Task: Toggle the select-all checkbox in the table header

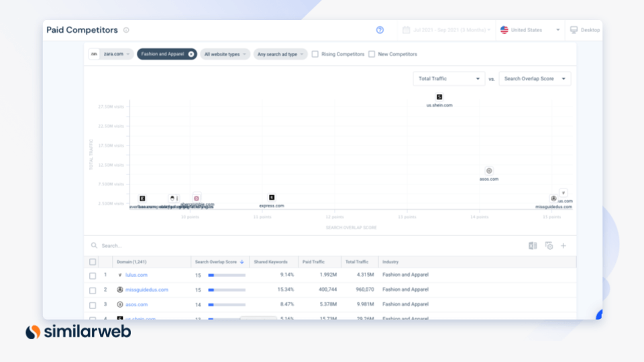Action: click(93, 262)
